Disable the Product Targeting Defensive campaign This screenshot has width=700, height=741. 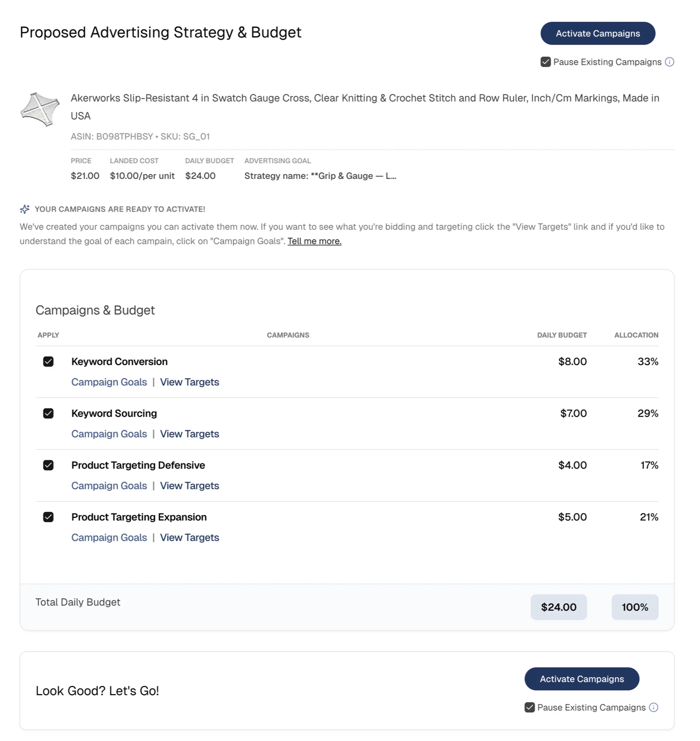[48, 465]
